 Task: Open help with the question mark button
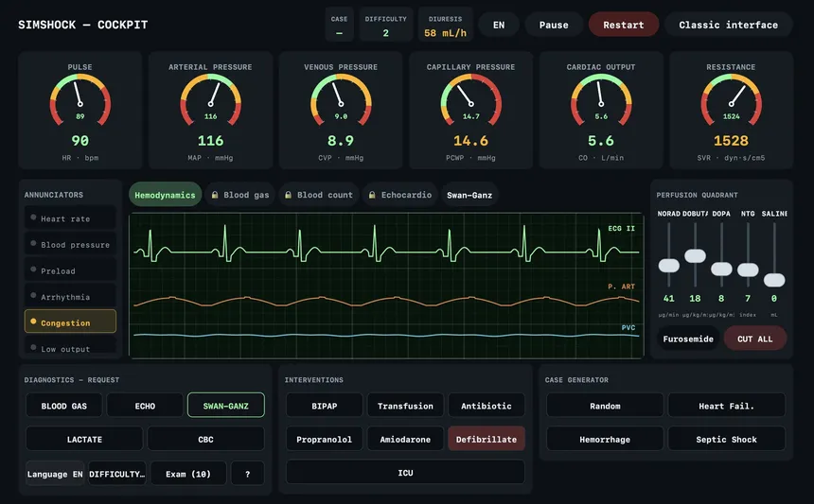tap(248, 474)
